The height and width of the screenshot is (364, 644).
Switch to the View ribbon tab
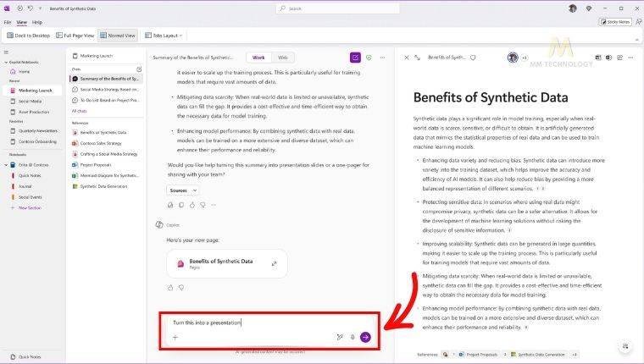point(21,22)
